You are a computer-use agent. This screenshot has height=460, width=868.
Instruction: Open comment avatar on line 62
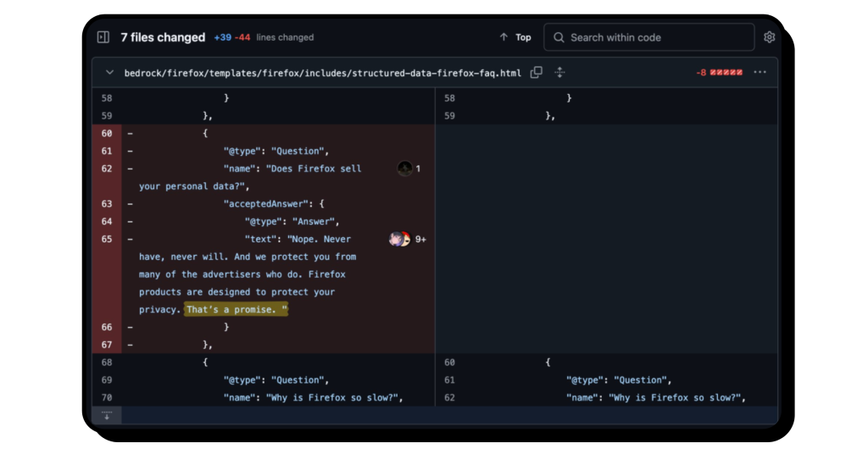[x=405, y=169]
